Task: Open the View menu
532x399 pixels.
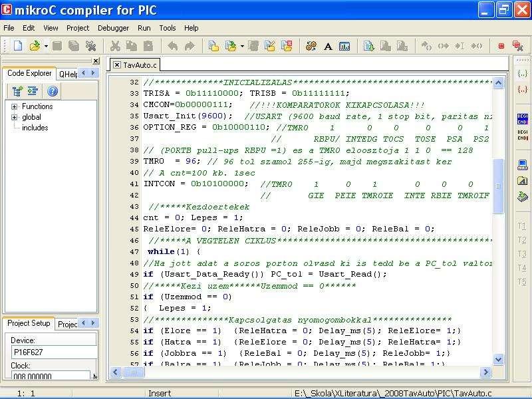Action: click(51, 28)
